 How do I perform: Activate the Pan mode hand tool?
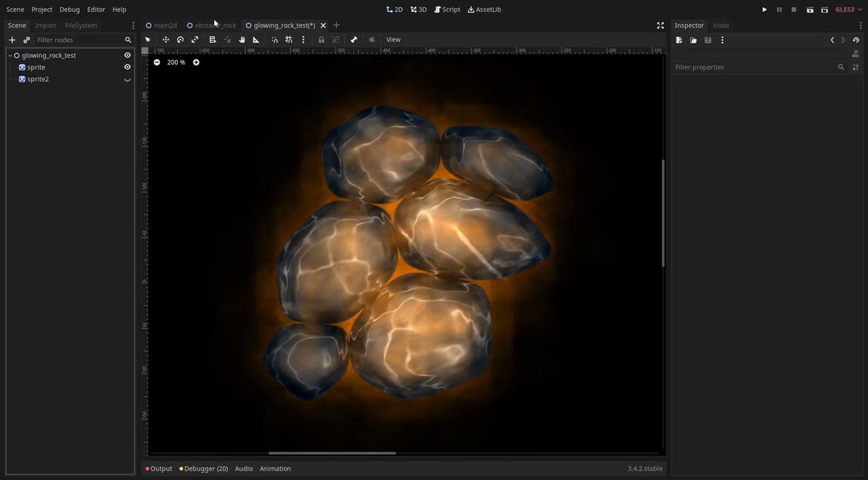pyautogui.click(x=242, y=40)
